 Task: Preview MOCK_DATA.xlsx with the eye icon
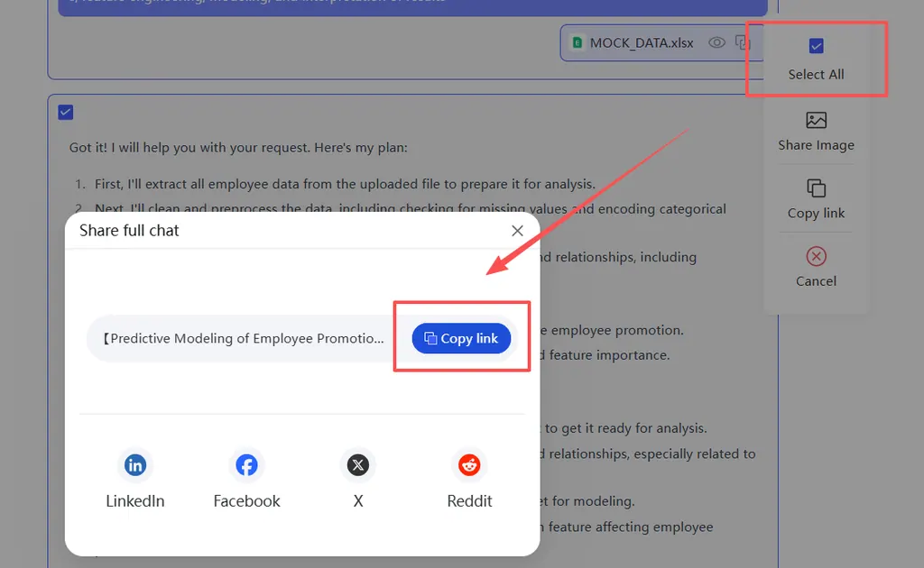[x=716, y=42]
